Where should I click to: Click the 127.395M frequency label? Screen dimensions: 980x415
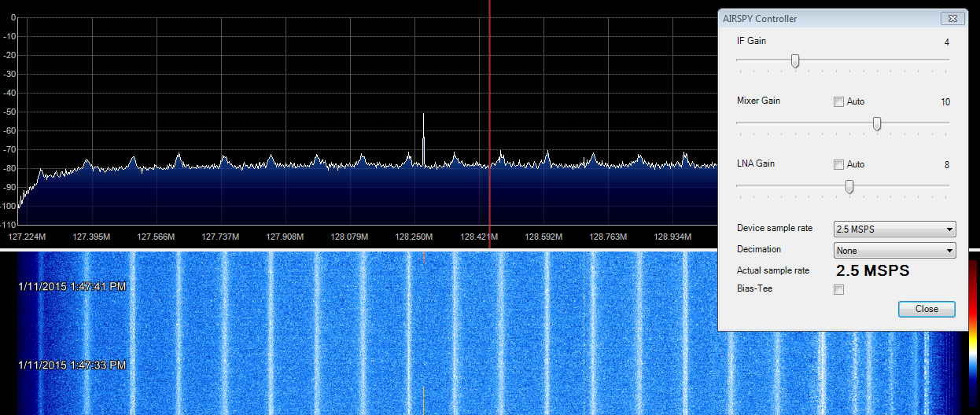click(91, 236)
